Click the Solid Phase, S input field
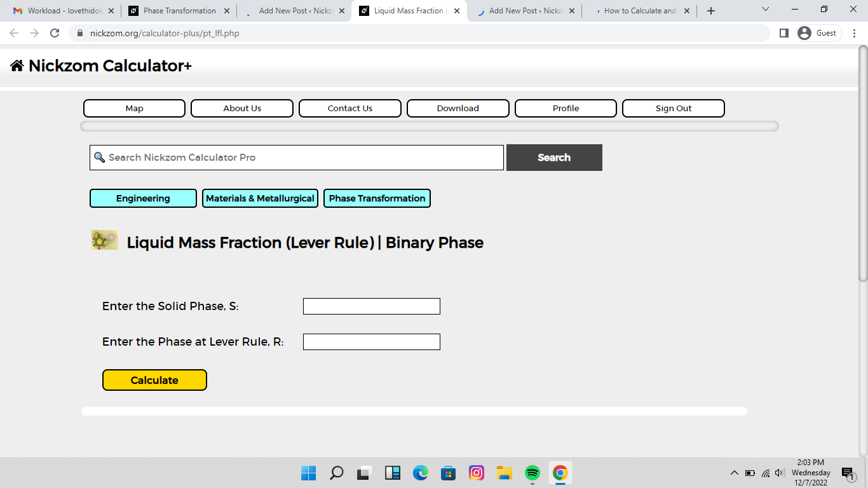The height and width of the screenshot is (488, 868). (x=372, y=306)
